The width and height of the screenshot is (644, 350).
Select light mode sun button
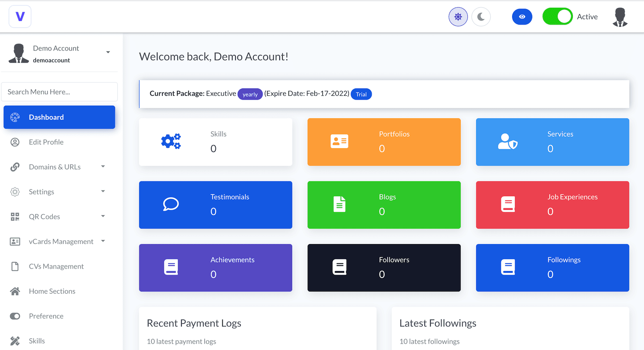click(x=458, y=17)
